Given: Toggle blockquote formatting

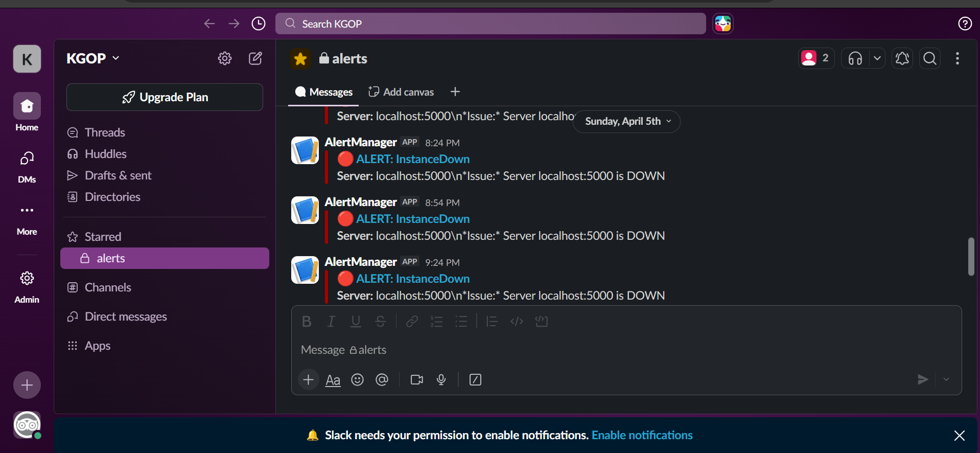Looking at the screenshot, I should 492,321.
